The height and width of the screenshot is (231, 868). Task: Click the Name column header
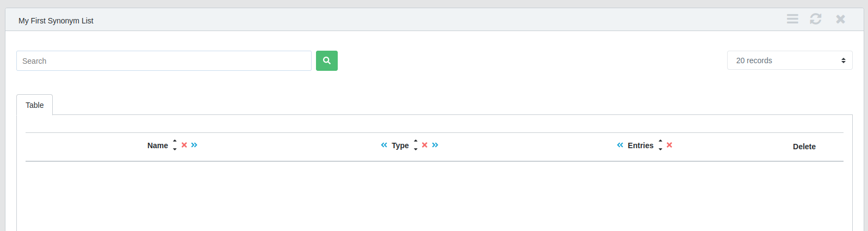pos(158,145)
